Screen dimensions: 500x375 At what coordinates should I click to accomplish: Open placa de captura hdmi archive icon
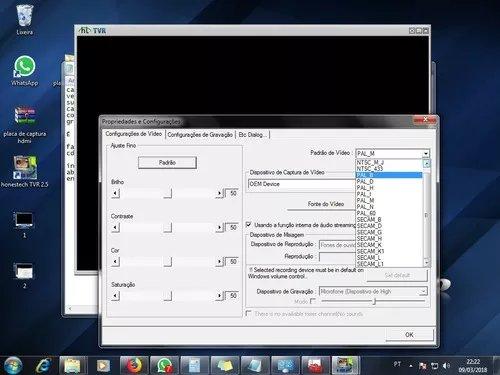[x=25, y=124]
